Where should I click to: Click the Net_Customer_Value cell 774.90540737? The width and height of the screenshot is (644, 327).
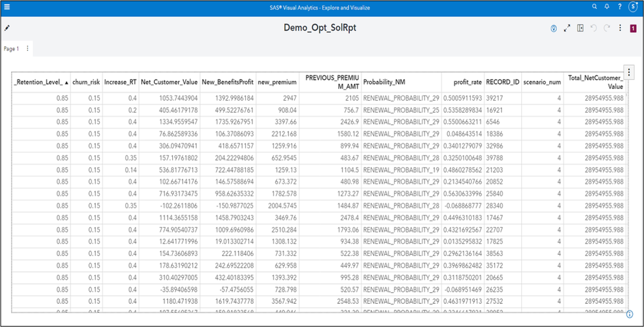(x=169, y=230)
